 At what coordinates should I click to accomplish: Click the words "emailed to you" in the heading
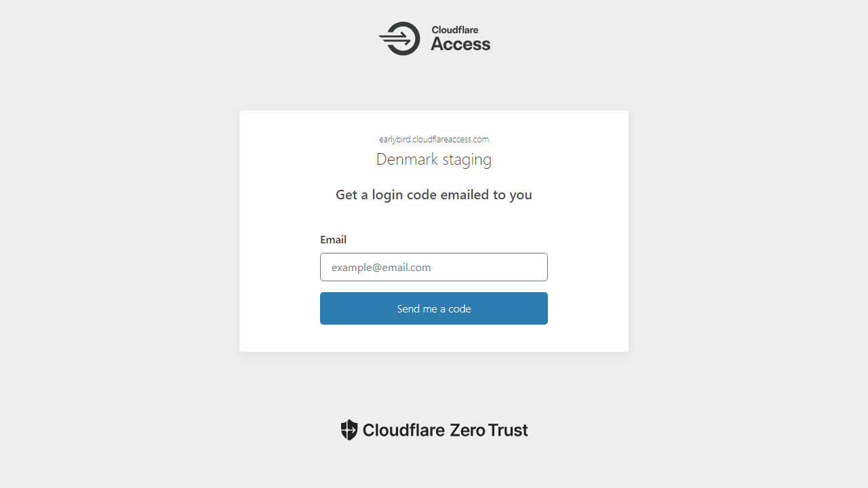point(486,195)
